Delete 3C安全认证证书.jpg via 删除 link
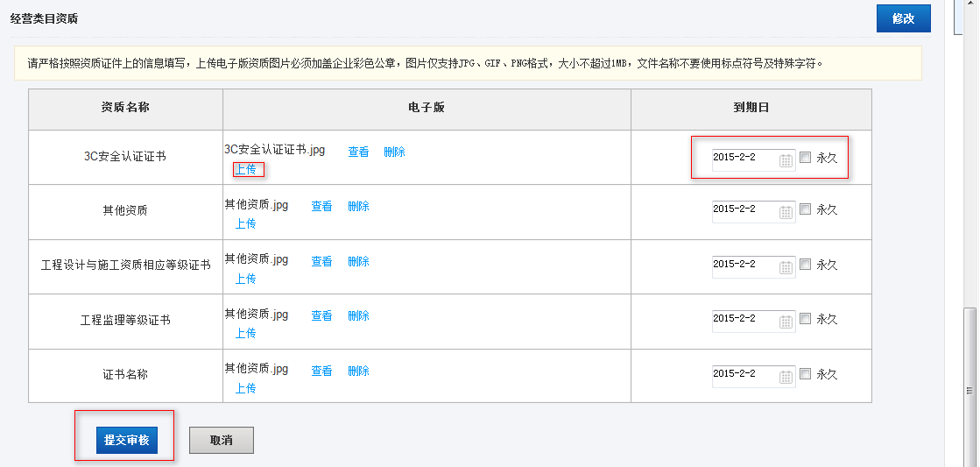Image resolution: width=980 pixels, height=467 pixels. point(394,152)
